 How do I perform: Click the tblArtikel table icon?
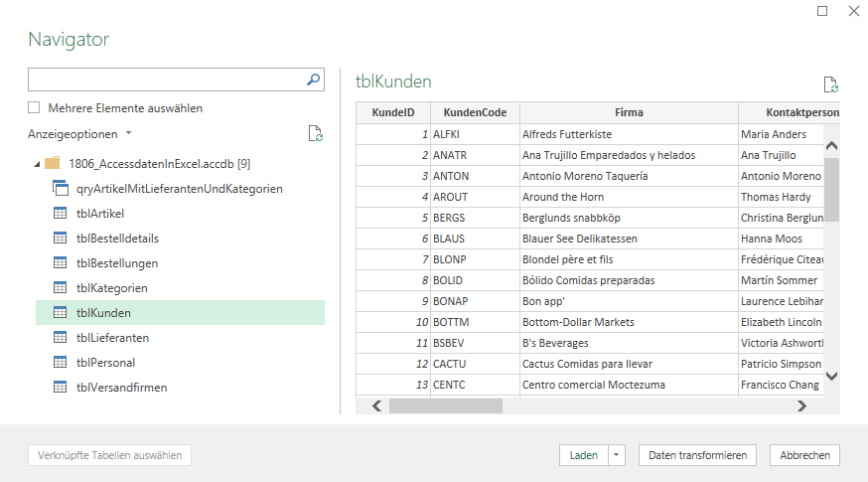click(60, 213)
